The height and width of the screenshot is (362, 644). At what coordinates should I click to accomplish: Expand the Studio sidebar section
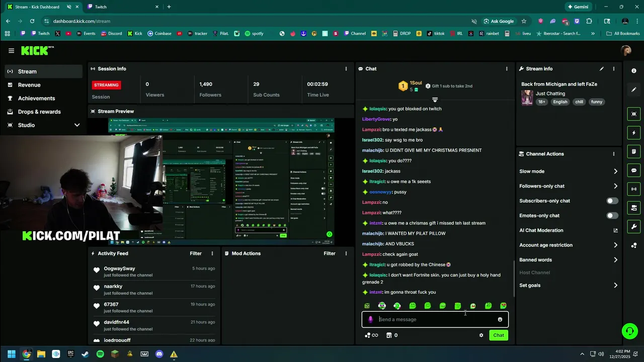tap(77, 125)
